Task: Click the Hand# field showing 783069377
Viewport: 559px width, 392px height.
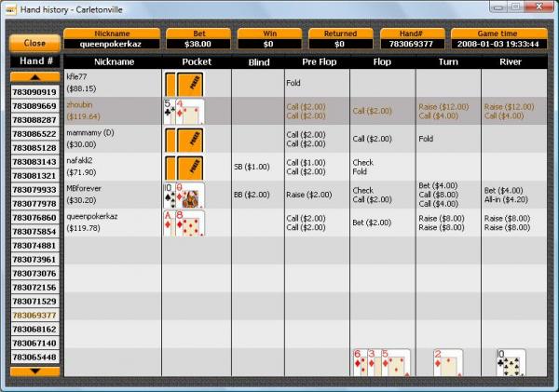Action: [412, 43]
